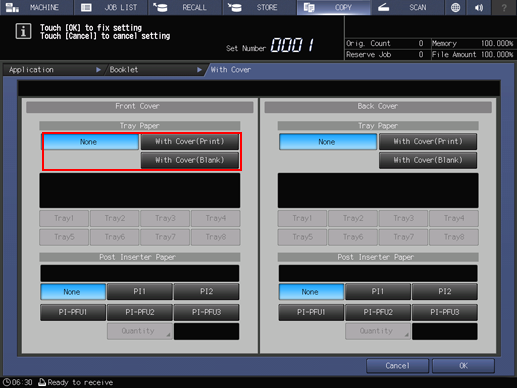This screenshot has height=388, width=517.
Task: Select PI-PFU1 for Front Cover
Action: pyautogui.click(x=73, y=312)
